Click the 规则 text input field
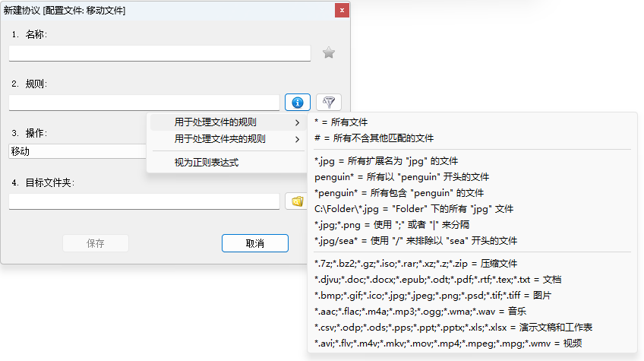 coord(144,102)
